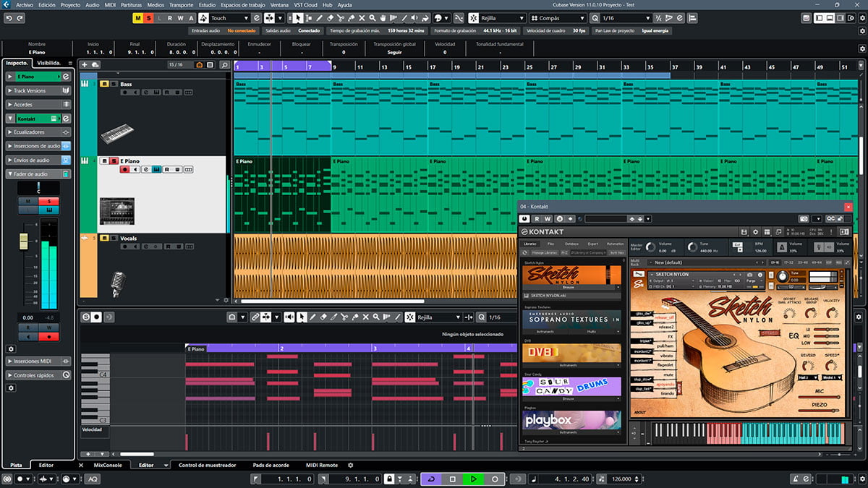
Task: Choose the Glue tool
Action: pyautogui.click(x=352, y=18)
